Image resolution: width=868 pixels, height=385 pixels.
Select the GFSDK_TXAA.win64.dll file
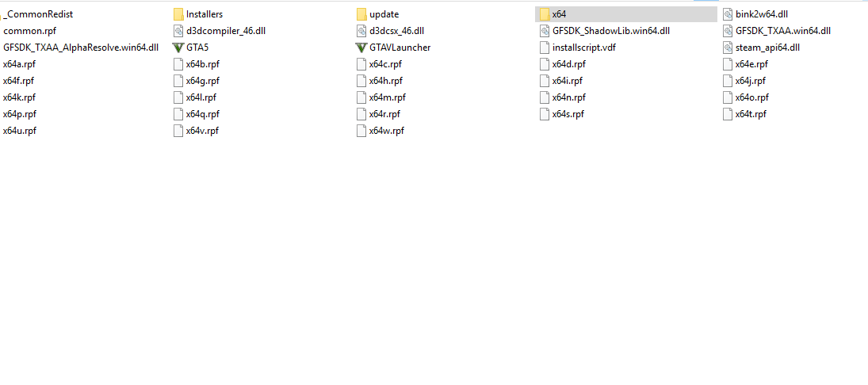(x=777, y=31)
